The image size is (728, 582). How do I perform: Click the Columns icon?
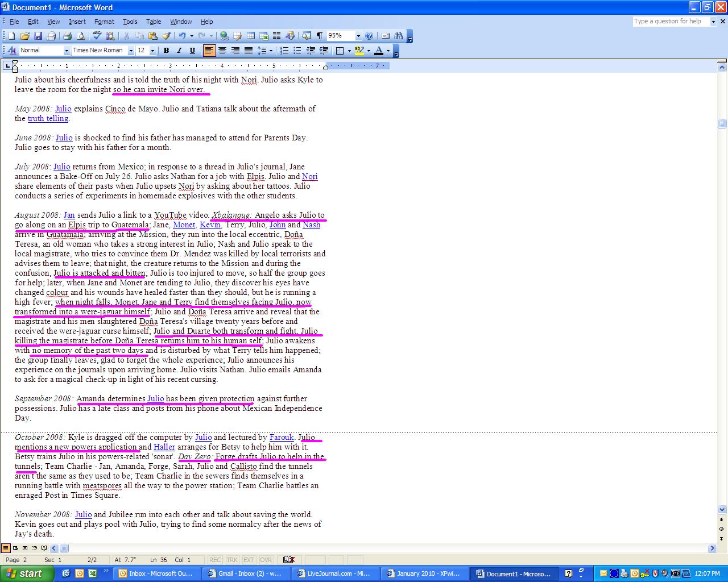[277, 36]
